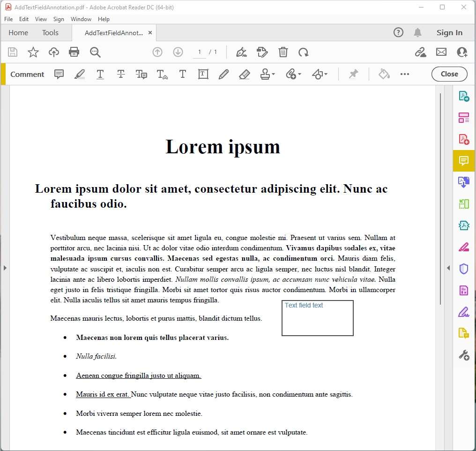
Task: Delete using the trash can icon
Action: (283, 52)
